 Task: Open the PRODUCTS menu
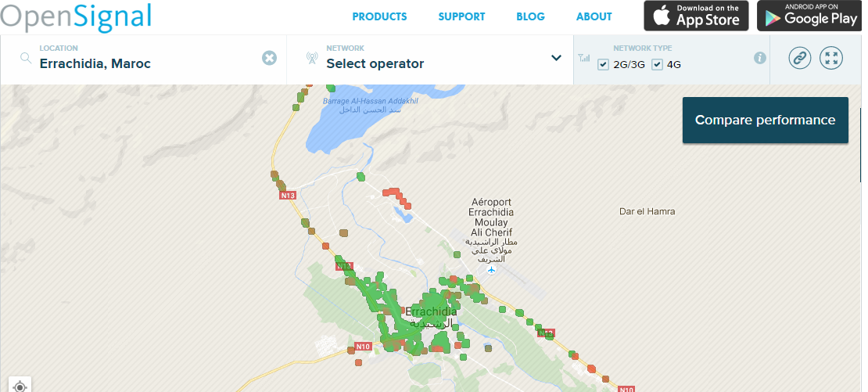(380, 16)
